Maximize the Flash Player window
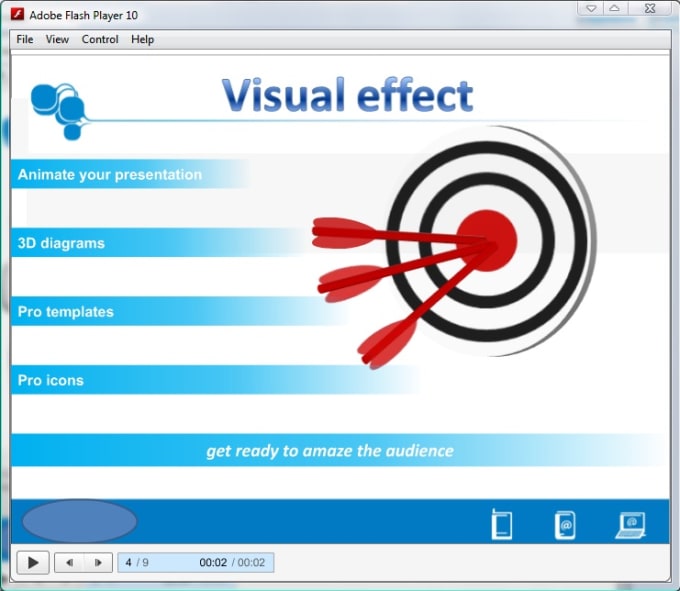This screenshot has width=680, height=591. (x=615, y=8)
